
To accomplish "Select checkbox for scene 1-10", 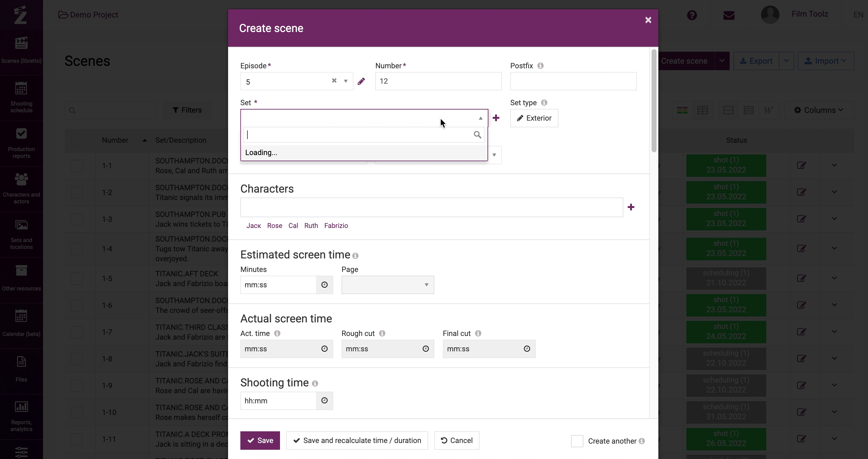I will click(x=77, y=412).
